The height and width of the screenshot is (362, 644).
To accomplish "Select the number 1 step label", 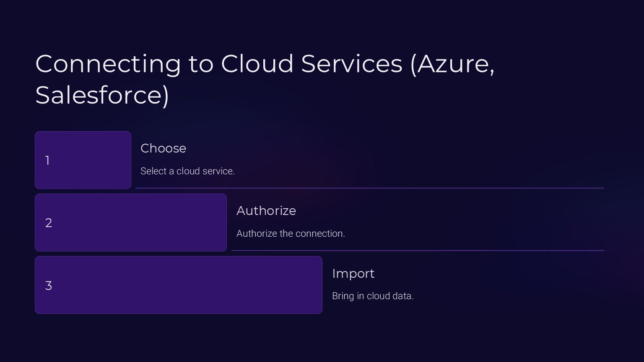I will [47, 160].
